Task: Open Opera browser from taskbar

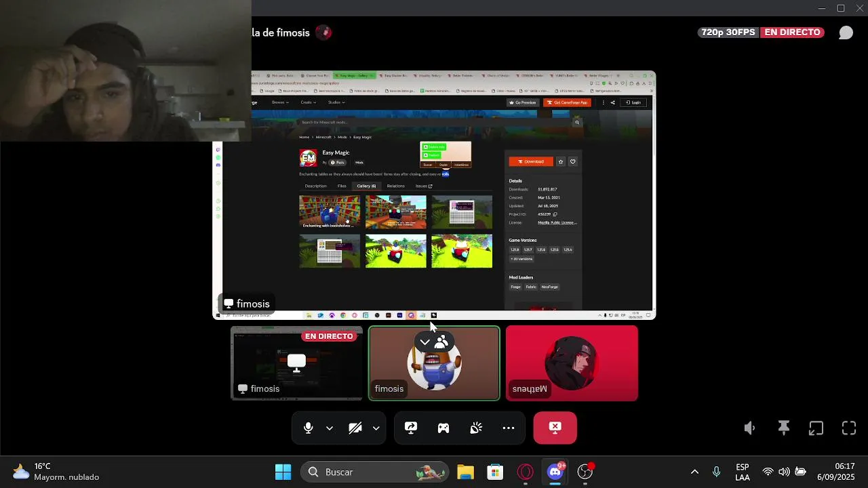Action: tap(526, 472)
